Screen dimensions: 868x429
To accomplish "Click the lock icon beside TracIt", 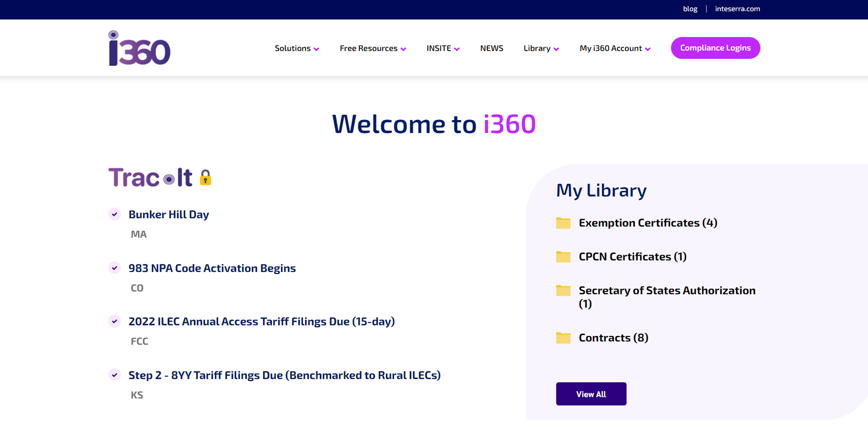I will [207, 178].
